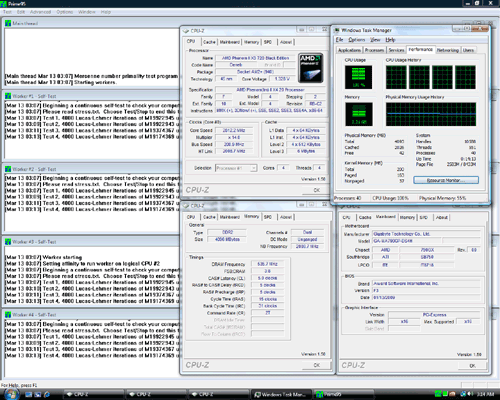The width and height of the screenshot is (500, 400).
Task: Click the Switch Between Windows quick launch icon
Action: click(38, 395)
